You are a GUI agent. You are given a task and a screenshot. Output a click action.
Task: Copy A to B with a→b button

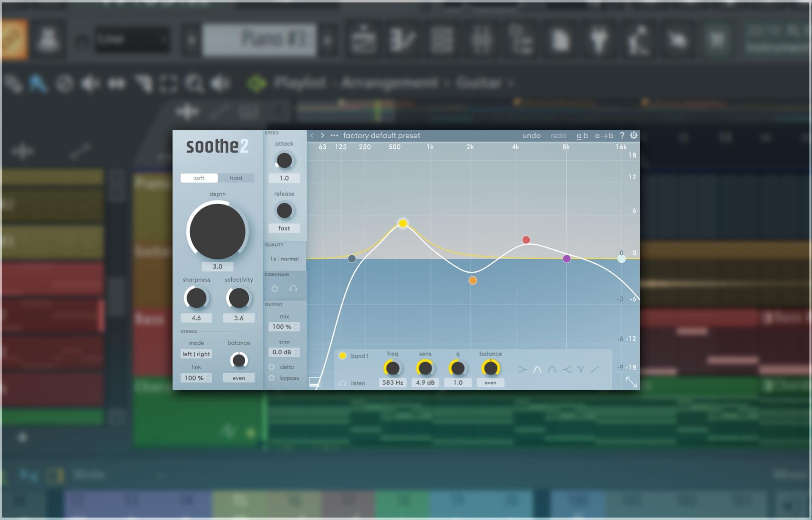(x=604, y=136)
